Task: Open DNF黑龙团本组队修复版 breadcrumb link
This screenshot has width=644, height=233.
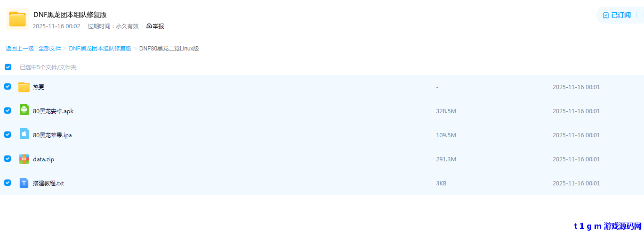Action: pyautogui.click(x=100, y=49)
